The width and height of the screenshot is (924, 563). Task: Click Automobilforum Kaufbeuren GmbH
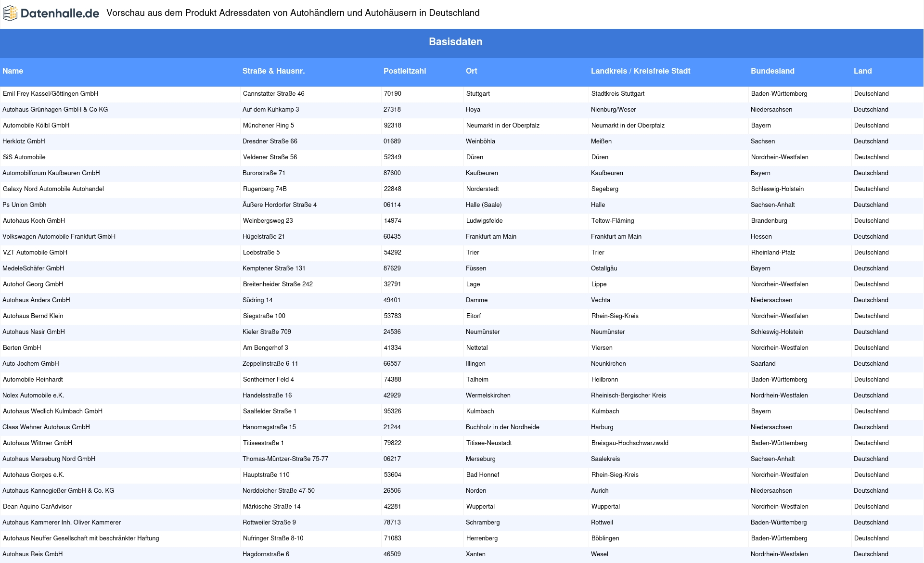[x=51, y=173]
